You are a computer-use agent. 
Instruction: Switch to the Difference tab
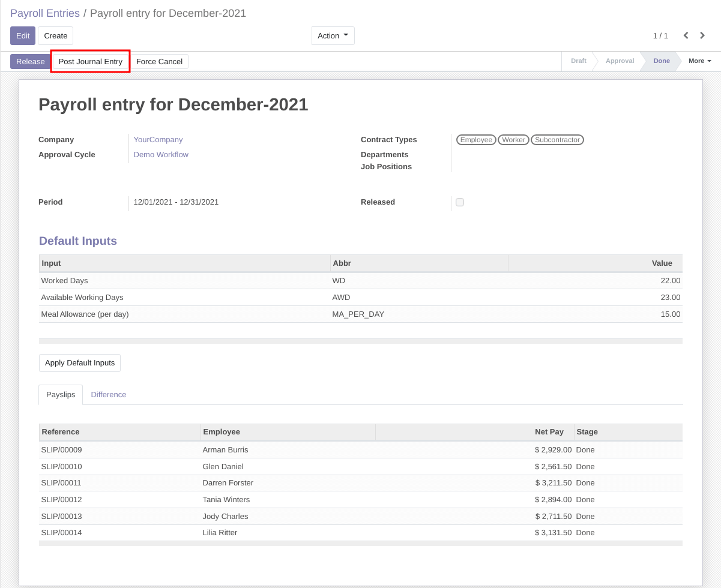(108, 394)
